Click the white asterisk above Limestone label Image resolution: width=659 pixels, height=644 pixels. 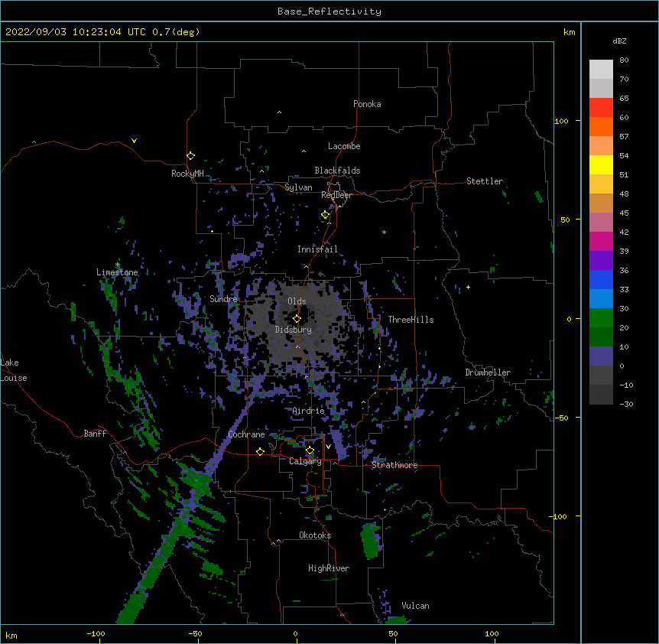118,265
